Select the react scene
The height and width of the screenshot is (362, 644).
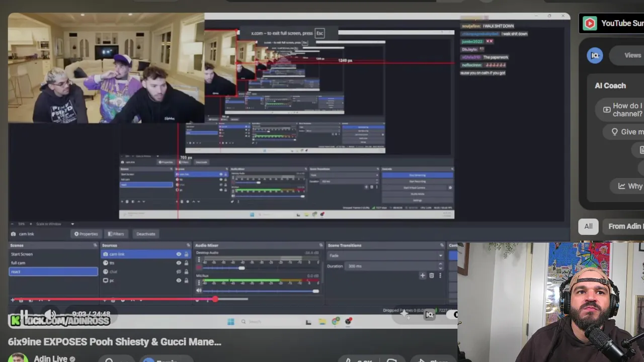coord(53,271)
